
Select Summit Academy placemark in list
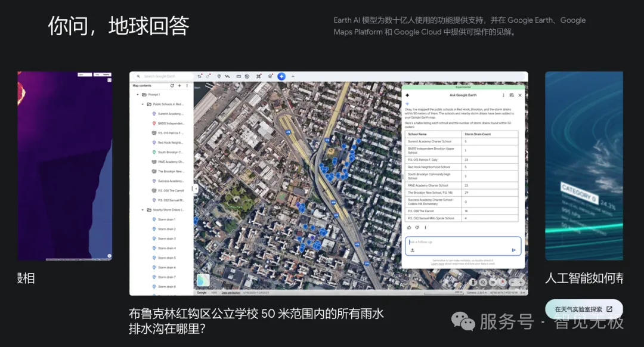point(162,114)
